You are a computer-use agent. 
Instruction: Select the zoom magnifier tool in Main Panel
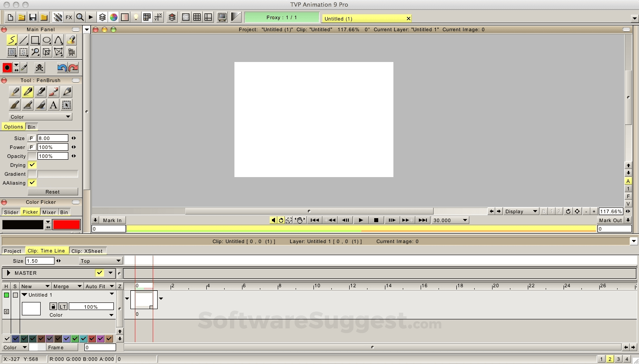[35, 52]
